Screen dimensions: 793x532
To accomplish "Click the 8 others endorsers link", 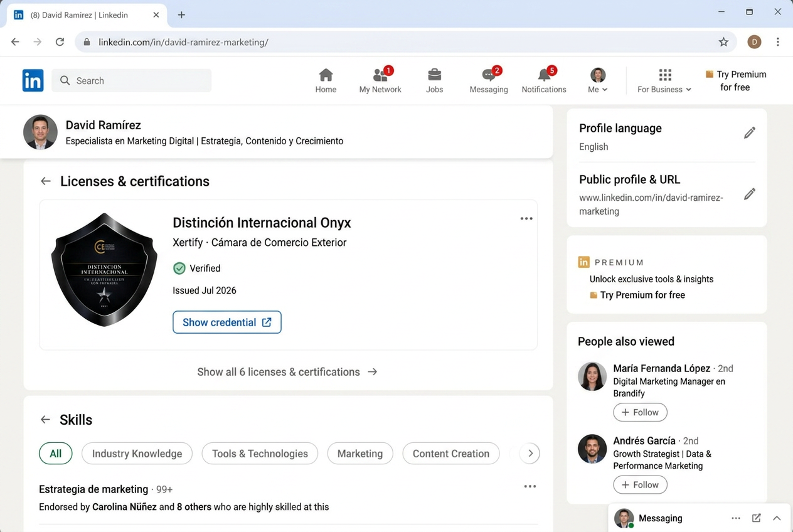I will (194, 507).
